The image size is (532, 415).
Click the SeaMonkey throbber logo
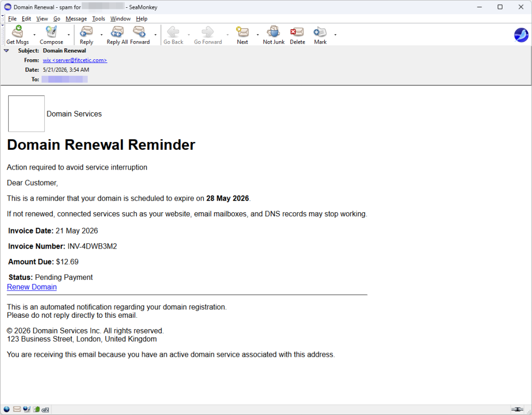point(521,35)
